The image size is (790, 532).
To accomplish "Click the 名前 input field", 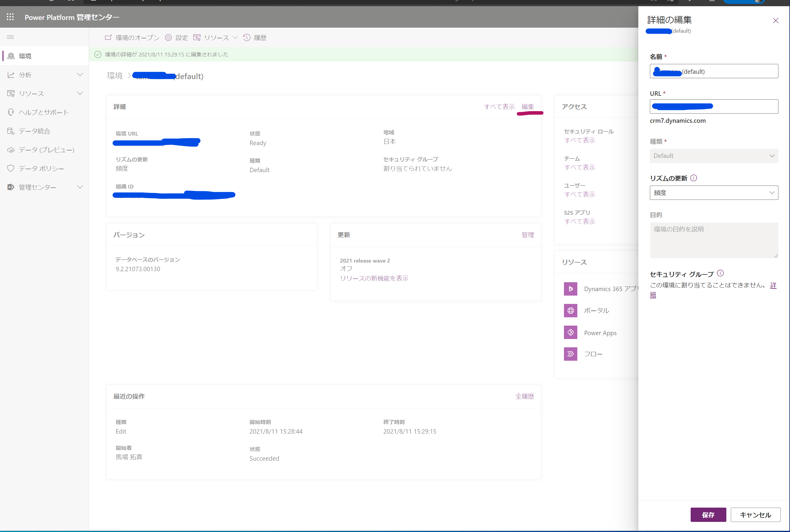I will [714, 71].
